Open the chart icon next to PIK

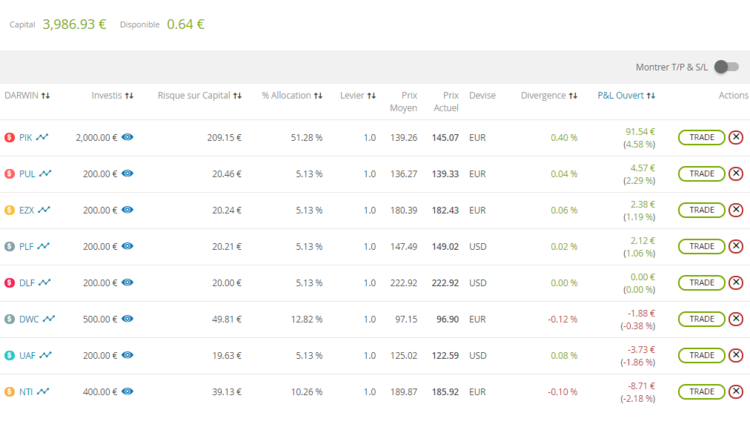point(42,137)
